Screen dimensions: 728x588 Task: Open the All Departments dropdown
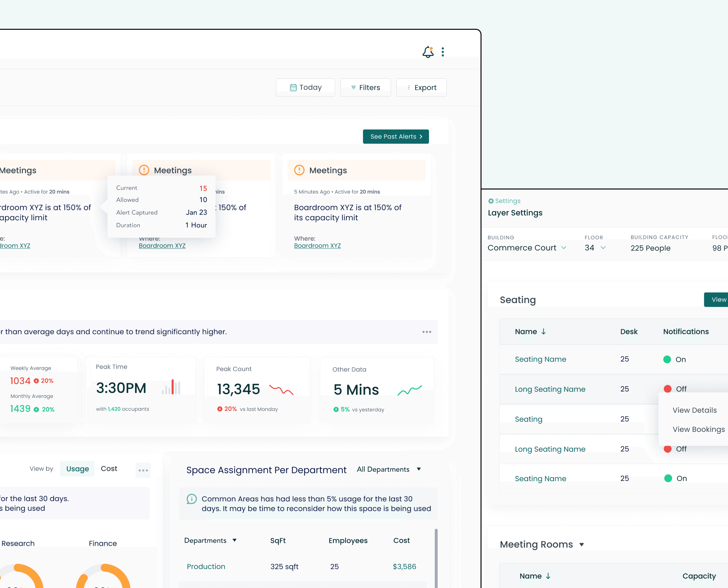point(389,469)
